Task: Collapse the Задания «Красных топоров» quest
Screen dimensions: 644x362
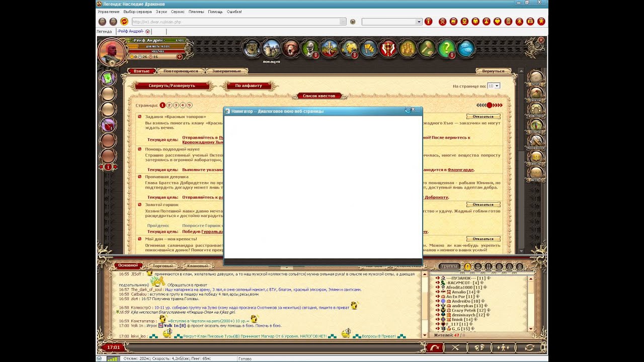Action: [x=140, y=117]
